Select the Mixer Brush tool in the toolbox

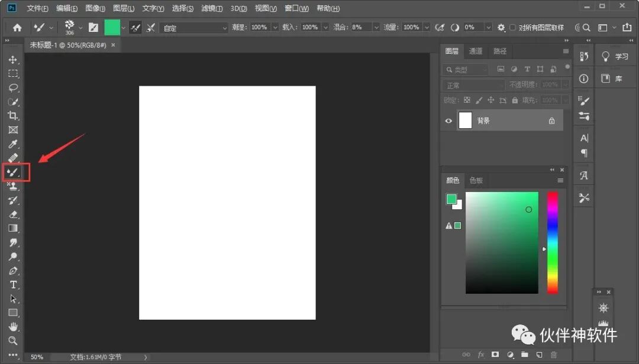(x=13, y=172)
